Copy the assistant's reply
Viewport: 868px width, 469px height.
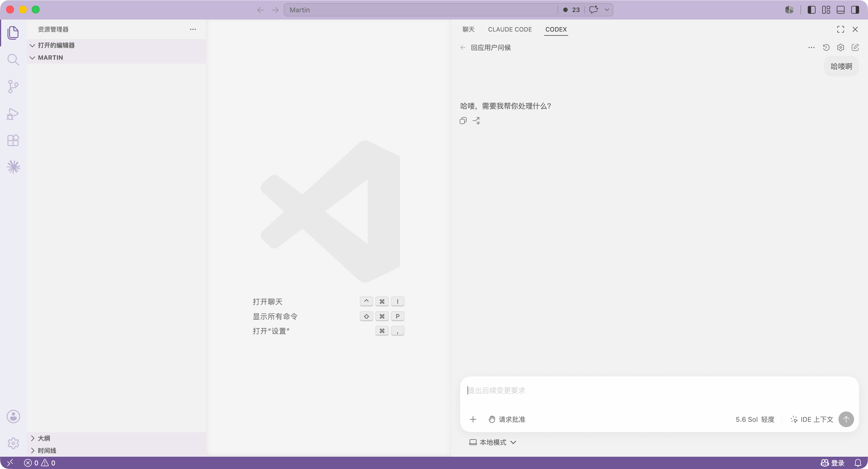tap(463, 121)
